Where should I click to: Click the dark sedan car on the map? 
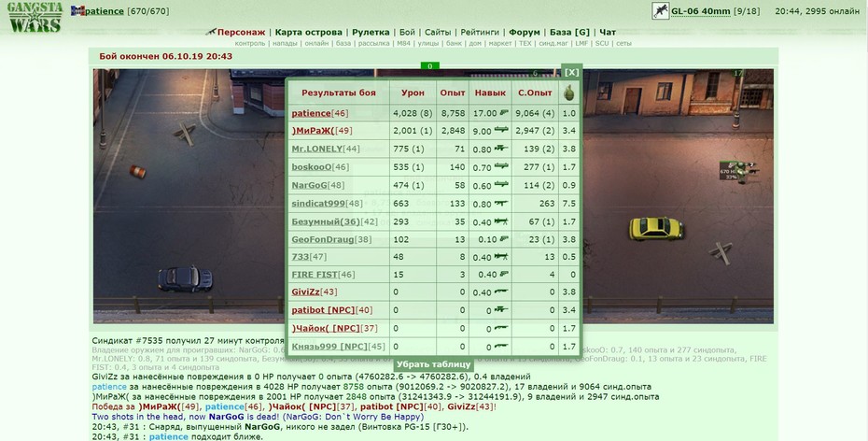coord(185,278)
